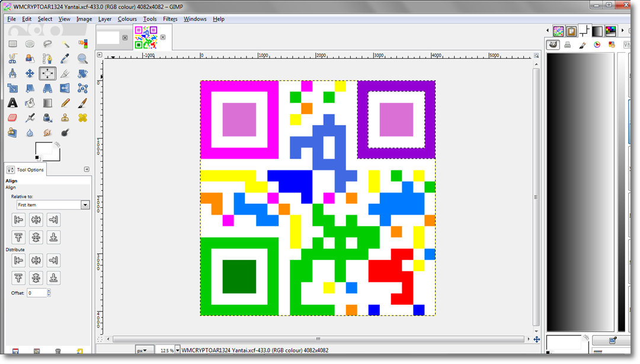Select the Ellipse Select tool
Viewport: 640px width, 364px height.
[x=30, y=44]
